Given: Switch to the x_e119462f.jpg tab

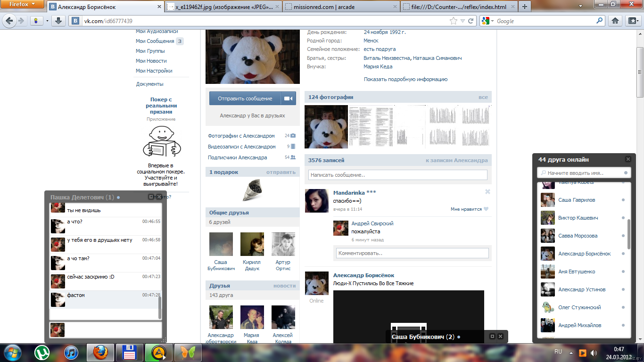Looking at the screenshot, I should (223, 7).
